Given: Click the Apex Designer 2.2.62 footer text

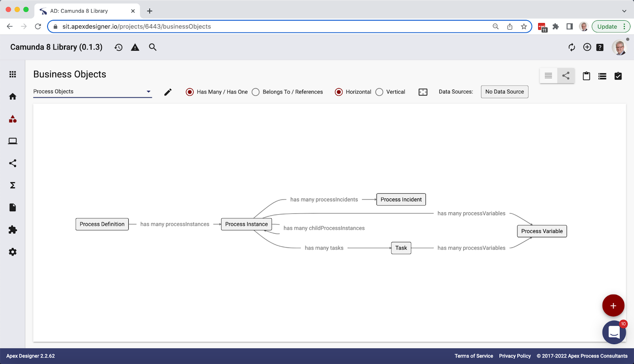Looking at the screenshot, I should (31, 356).
